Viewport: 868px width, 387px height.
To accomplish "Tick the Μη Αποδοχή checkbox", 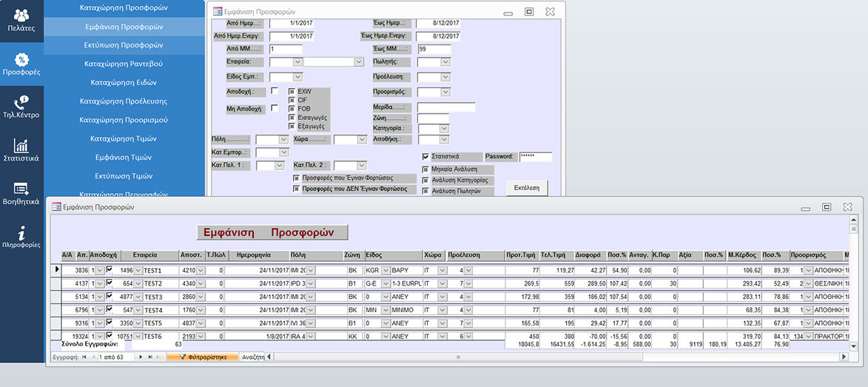I will coord(275,108).
